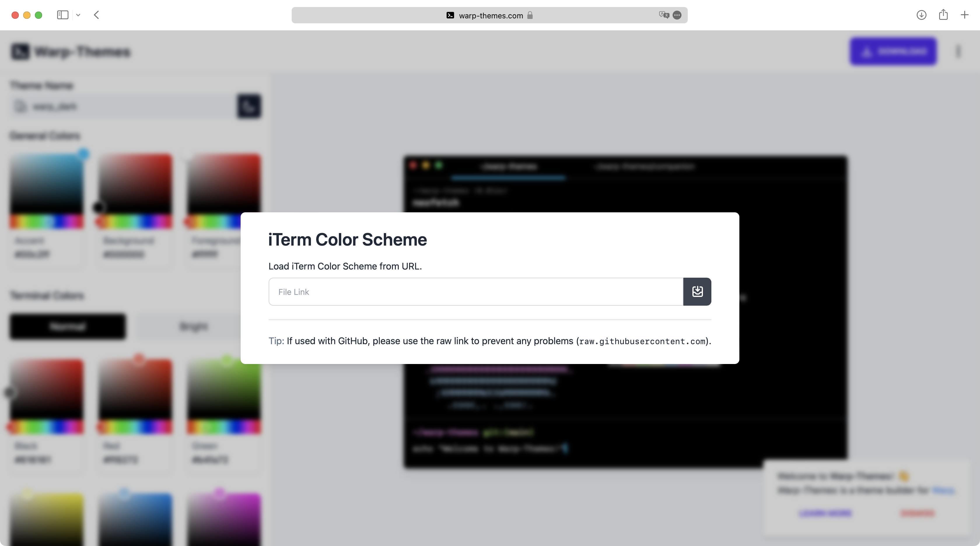Click the Warp-Themes logo icon
This screenshot has height=546, width=980.
pos(20,51)
